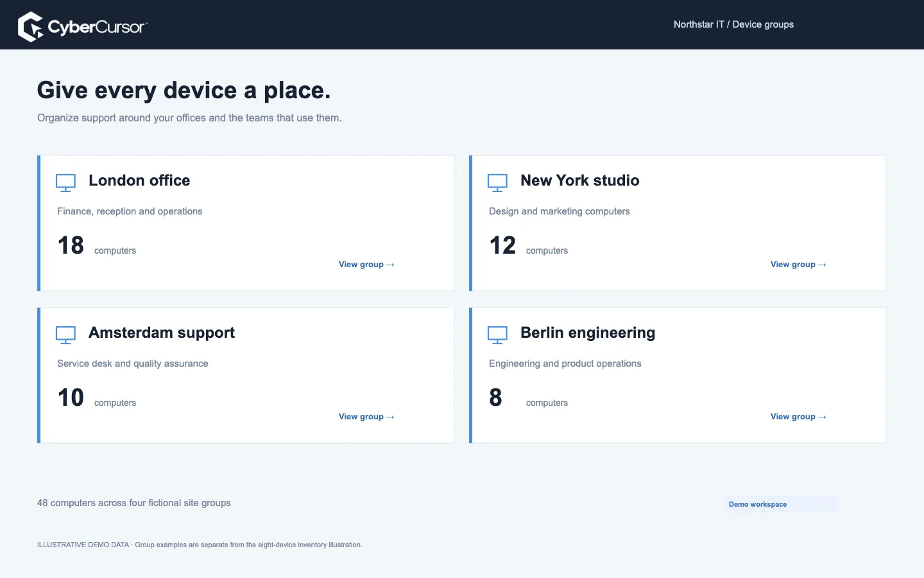Open the Northstar IT / Device groups breadcrumb
Viewport: 924px width, 578px height.
[733, 24]
